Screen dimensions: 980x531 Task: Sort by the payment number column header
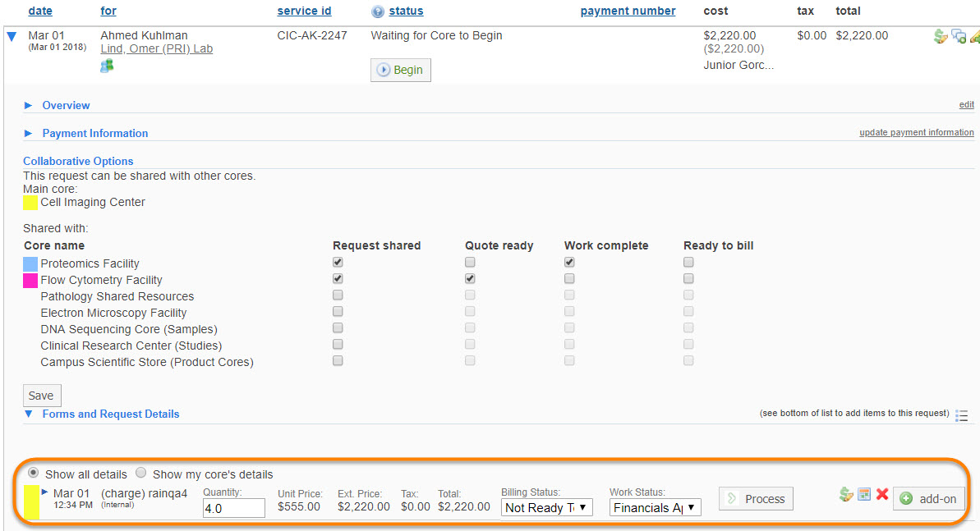628,11
